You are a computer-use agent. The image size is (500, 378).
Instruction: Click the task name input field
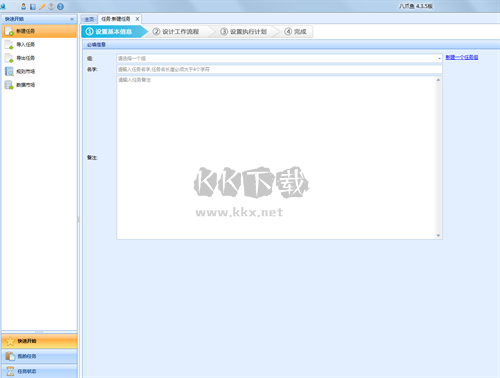click(x=279, y=69)
